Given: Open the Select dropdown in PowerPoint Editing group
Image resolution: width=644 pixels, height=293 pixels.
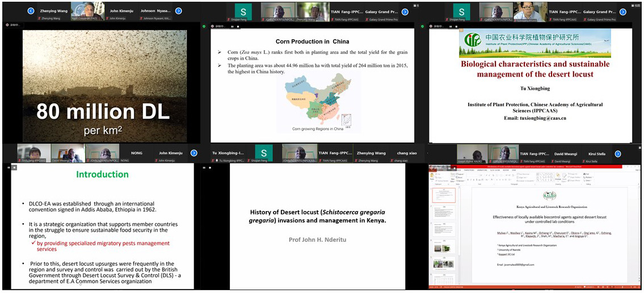Looking at the screenshot, I should point(588,181).
